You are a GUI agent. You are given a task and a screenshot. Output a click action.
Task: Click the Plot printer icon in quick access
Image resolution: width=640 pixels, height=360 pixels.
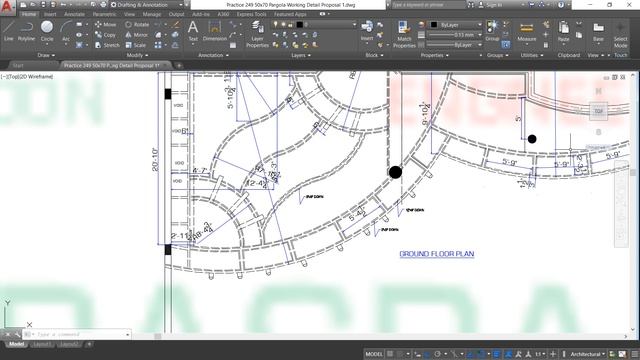103,5
